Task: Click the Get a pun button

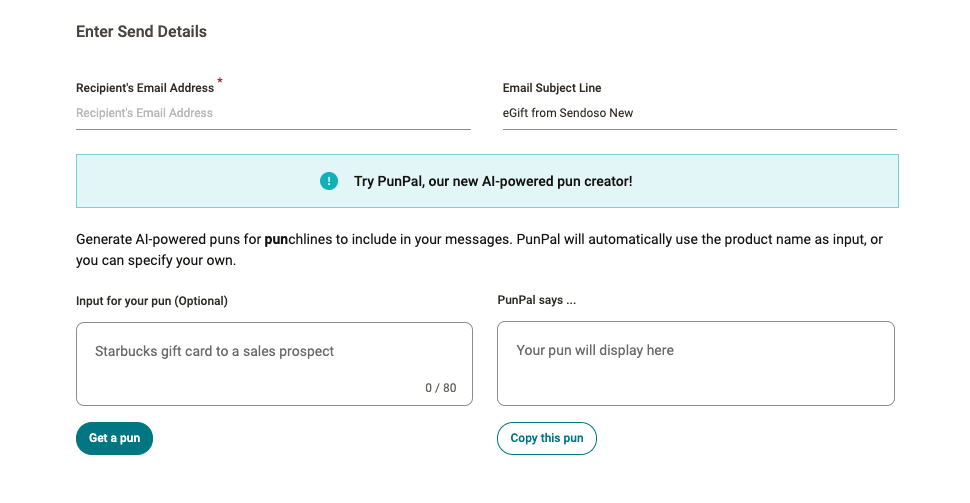Action: click(114, 438)
